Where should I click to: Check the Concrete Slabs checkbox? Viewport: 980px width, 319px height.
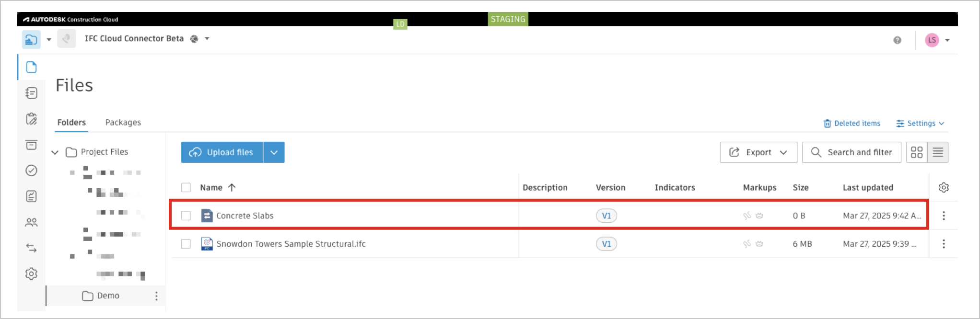coord(186,216)
